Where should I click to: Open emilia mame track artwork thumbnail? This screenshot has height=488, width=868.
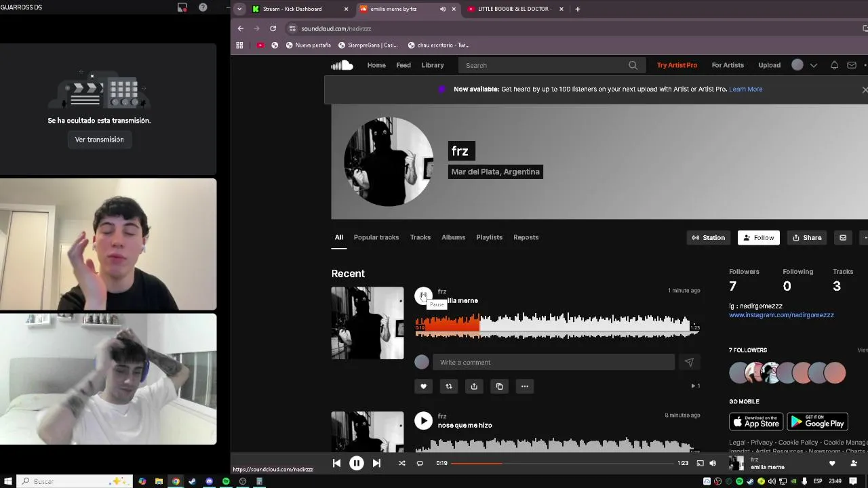368,323
